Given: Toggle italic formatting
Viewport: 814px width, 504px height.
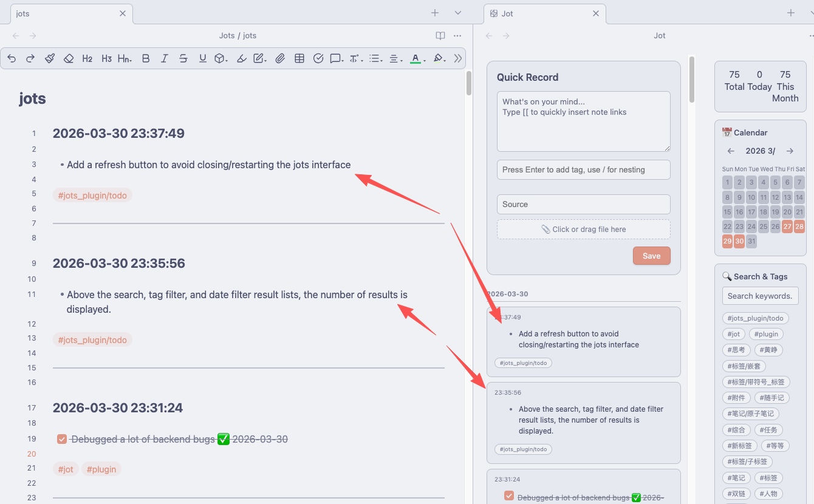Looking at the screenshot, I should point(164,58).
